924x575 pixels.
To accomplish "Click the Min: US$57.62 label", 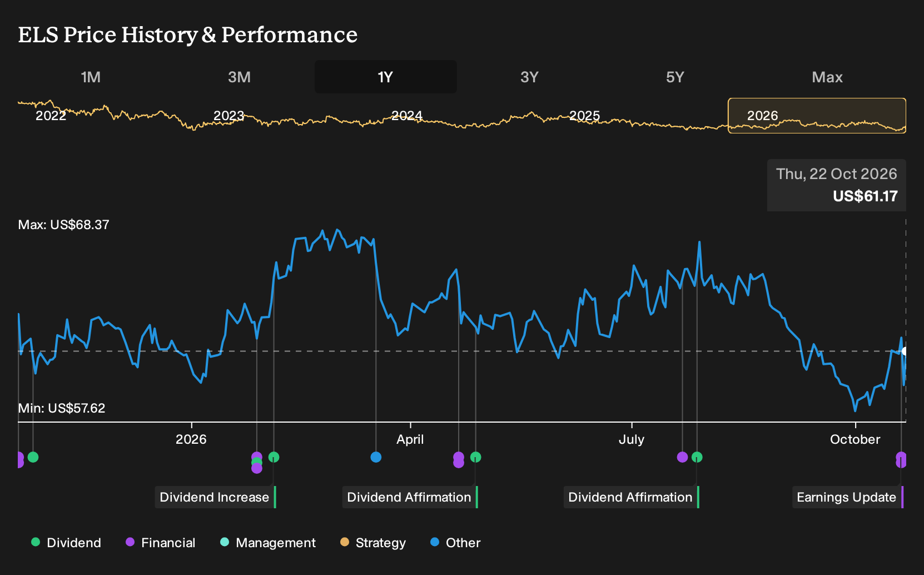I will pos(61,408).
